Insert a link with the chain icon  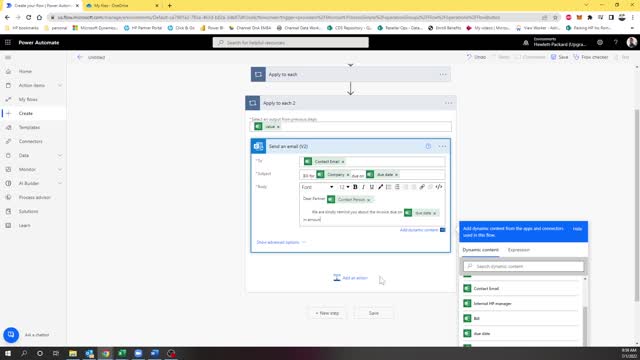pyautogui.click(x=422, y=187)
